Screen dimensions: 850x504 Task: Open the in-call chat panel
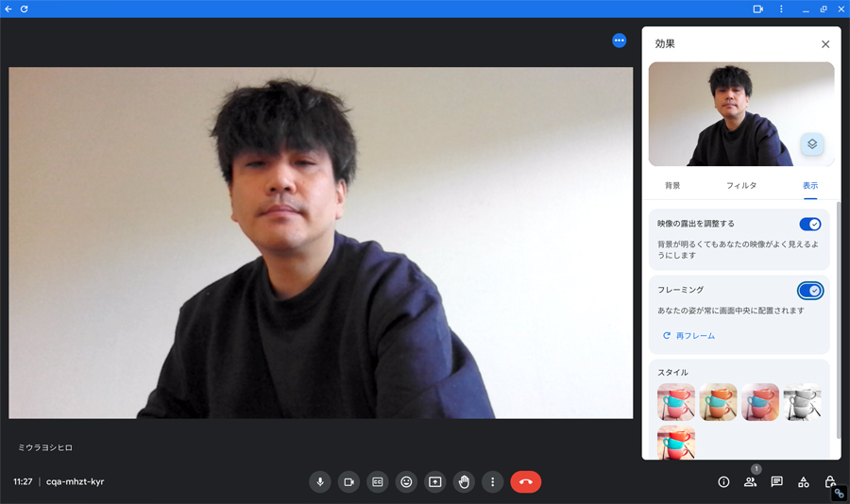coord(777,481)
